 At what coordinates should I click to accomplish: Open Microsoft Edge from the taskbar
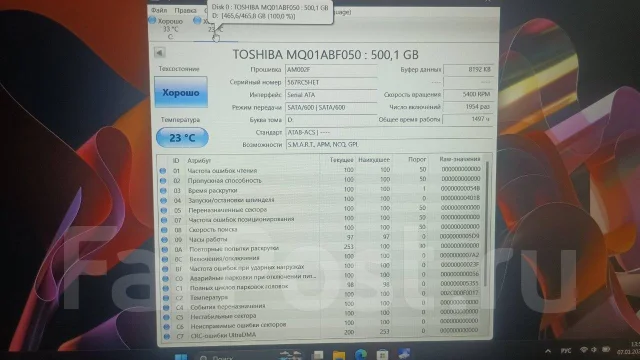[360, 355]
